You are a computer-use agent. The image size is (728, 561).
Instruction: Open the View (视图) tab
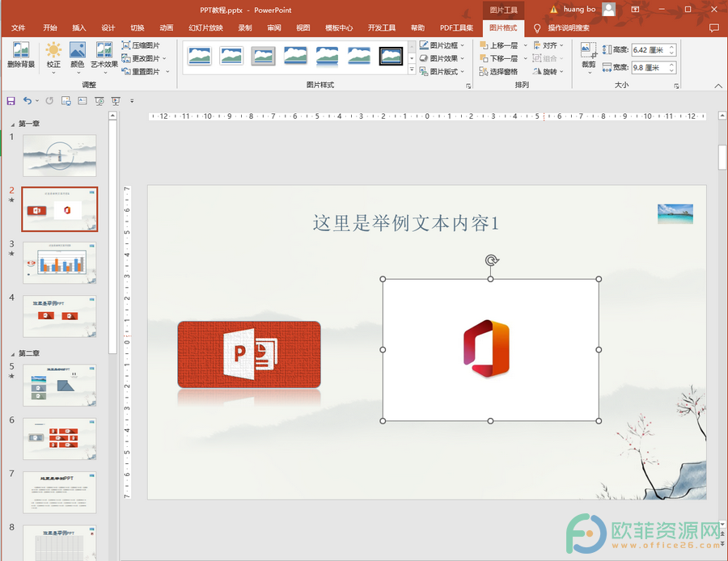tap(303, 27)
